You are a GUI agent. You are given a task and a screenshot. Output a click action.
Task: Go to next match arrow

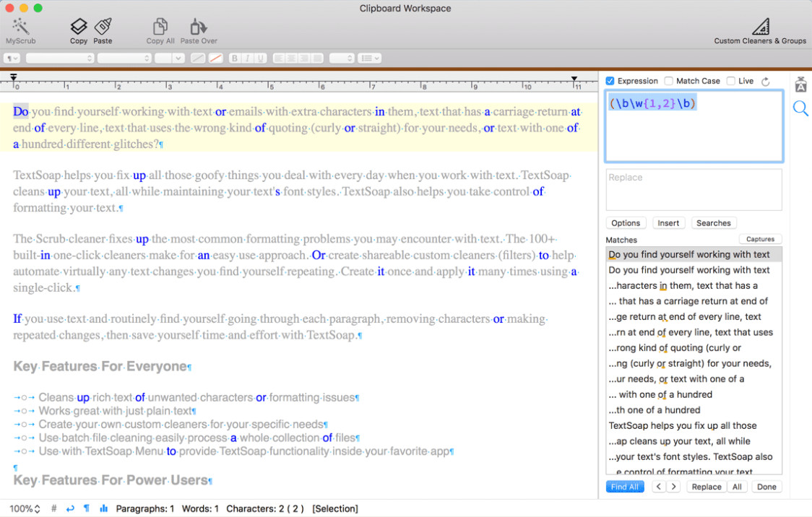tap(673, 487)
